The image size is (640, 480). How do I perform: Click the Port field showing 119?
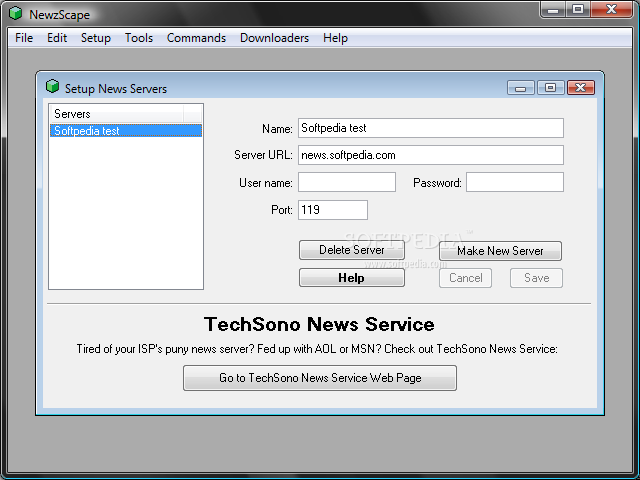[333, 210]
